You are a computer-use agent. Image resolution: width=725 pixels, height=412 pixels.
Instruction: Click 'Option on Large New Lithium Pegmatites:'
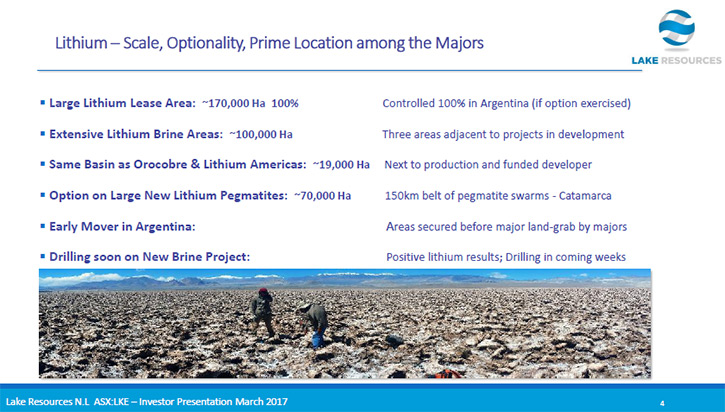tap(168, 196)
